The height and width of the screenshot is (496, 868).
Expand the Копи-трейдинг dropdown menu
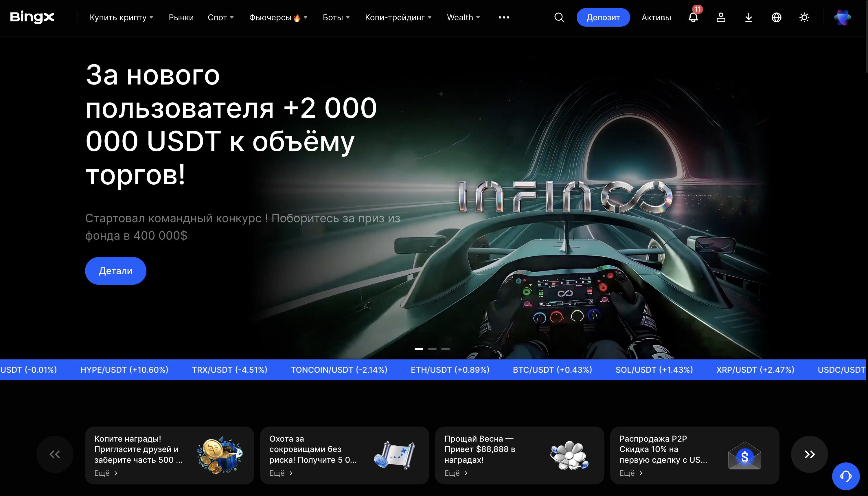click(x=398, y=17)
